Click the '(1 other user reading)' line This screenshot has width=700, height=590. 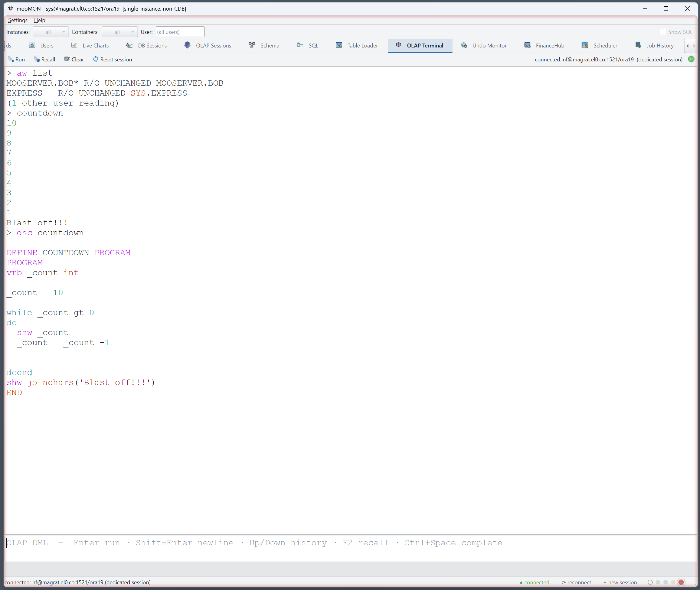[63, 103]
